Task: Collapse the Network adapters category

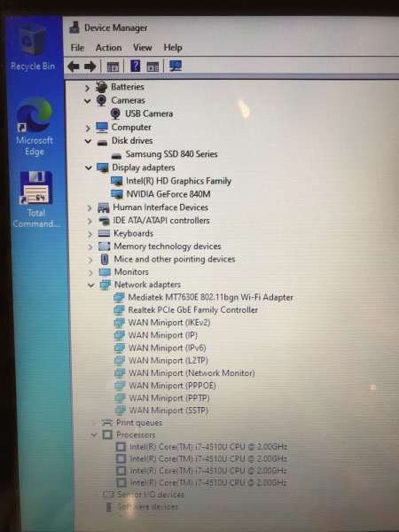Action: pos(91,285)
